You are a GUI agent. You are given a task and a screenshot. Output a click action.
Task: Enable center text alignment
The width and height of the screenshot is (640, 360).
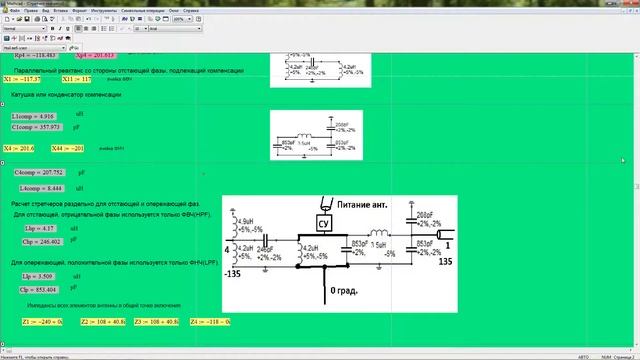(86, 29)
